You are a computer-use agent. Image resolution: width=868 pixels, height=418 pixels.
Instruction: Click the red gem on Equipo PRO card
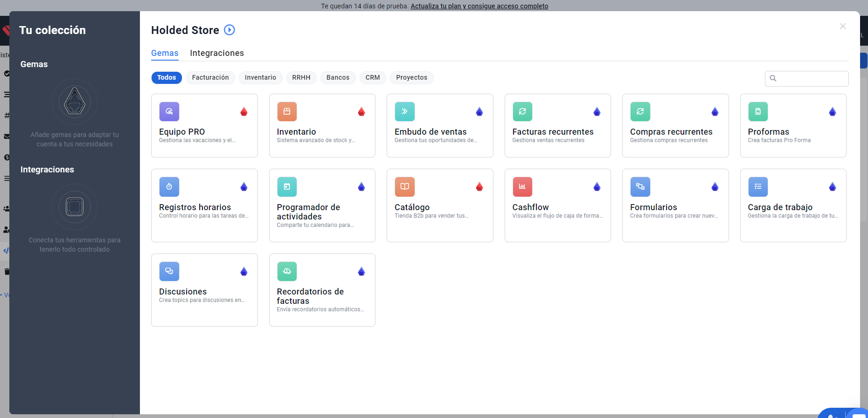click(244, 111)
